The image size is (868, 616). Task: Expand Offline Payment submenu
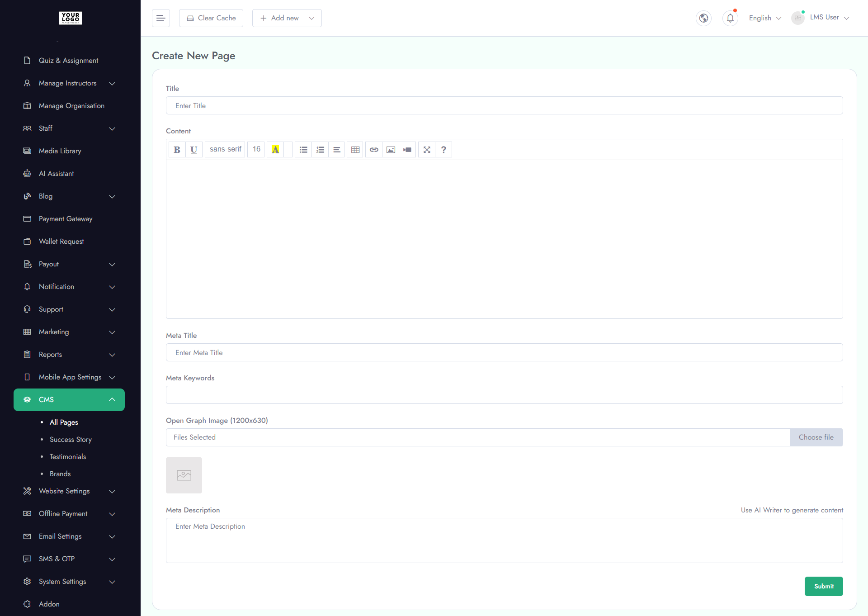click(x=69, y=514)
